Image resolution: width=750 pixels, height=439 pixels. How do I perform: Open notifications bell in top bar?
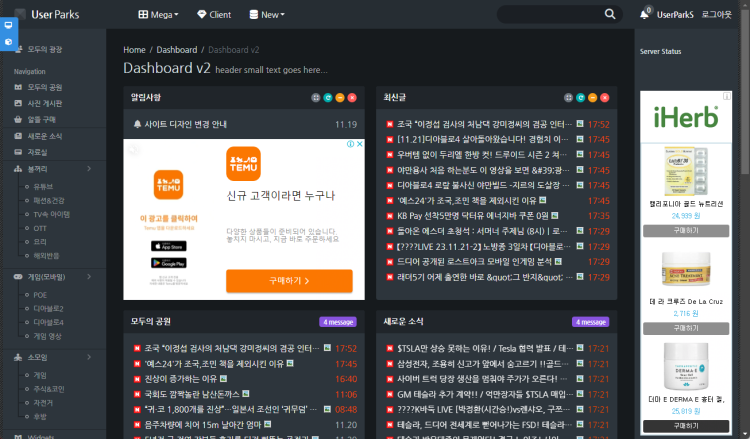tap(645, 14)
